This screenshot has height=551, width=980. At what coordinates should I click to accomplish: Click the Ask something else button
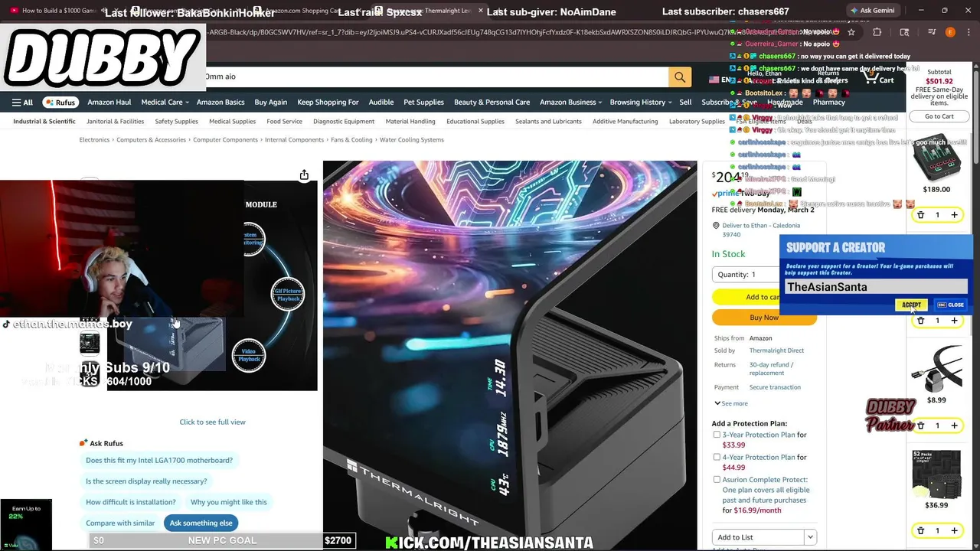coord(201,523)
